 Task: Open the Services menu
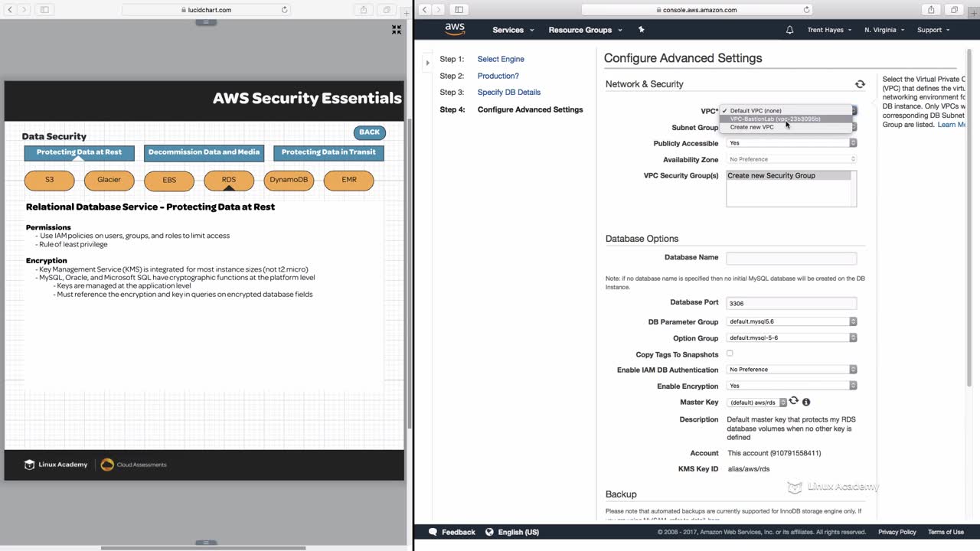513,30
